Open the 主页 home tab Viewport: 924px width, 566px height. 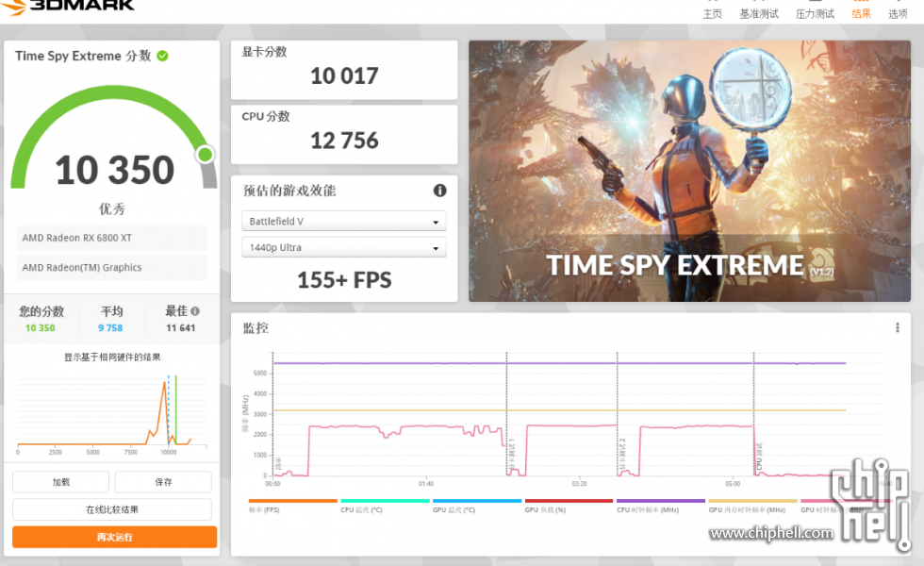click(712, 13)
